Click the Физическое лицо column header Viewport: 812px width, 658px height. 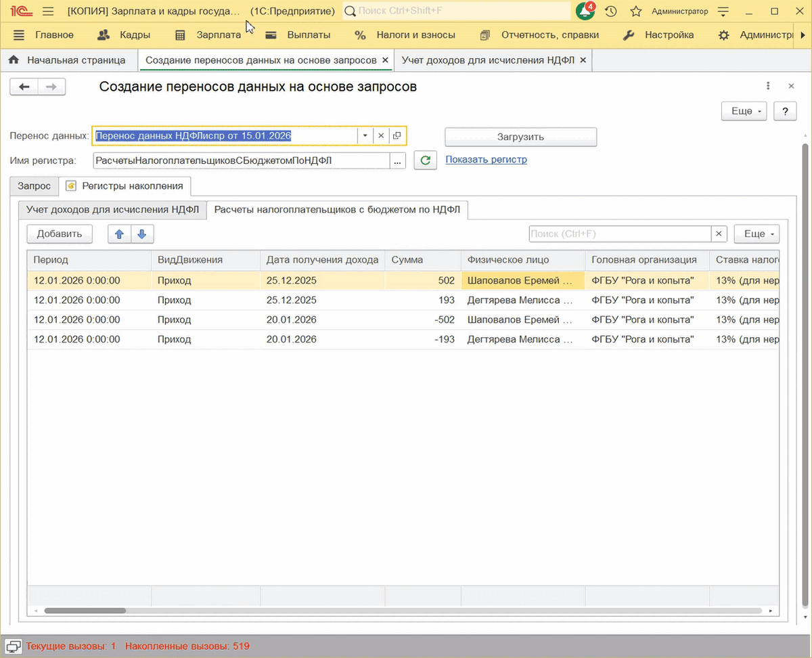(523, 260)
